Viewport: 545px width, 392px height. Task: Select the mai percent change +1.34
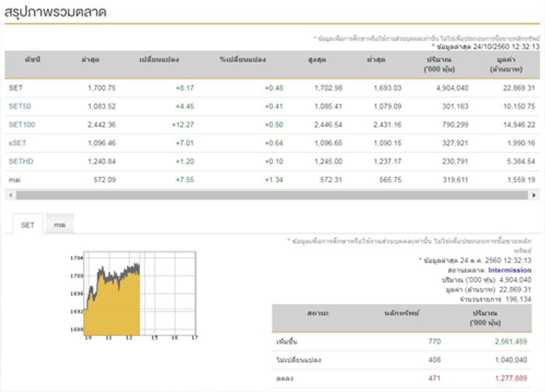coord(274,180)
